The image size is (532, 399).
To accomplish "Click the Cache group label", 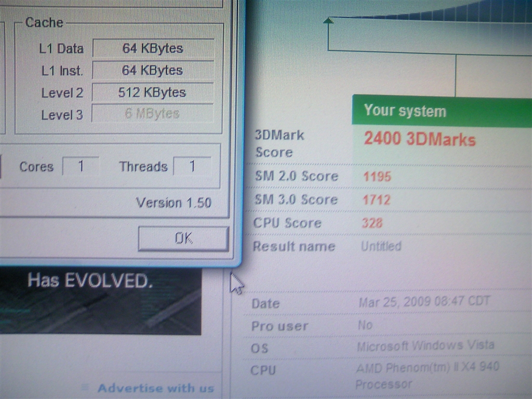I will coord(45,22).
